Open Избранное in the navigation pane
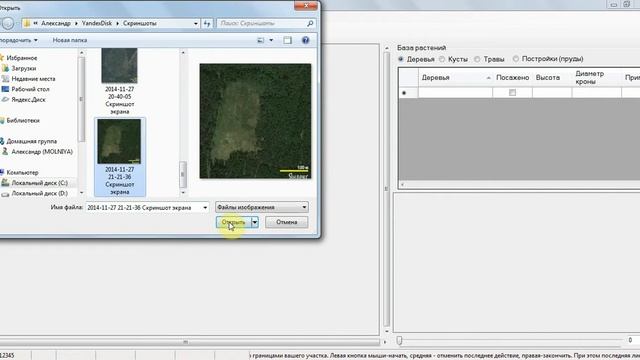The height and width of the screenshot is (360, 640). click(22, 58)
